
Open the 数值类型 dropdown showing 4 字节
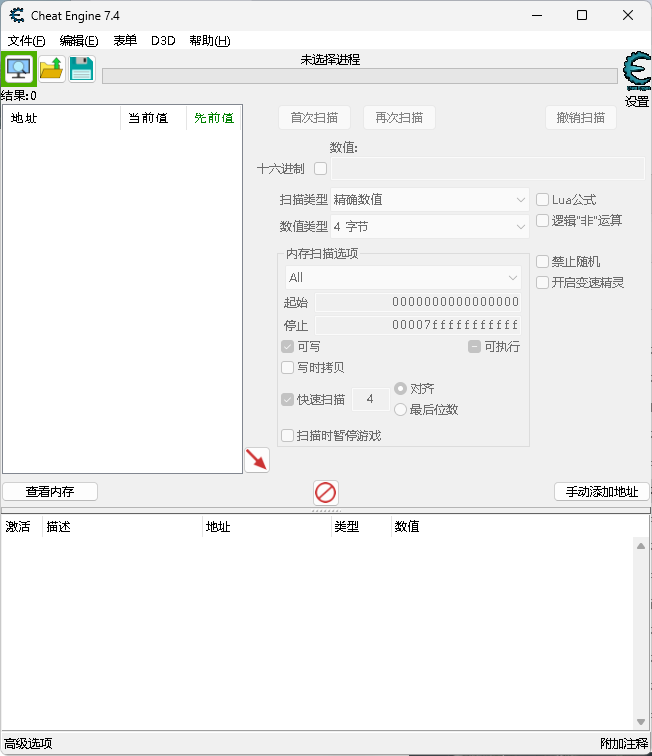click(x=430, y=227)
